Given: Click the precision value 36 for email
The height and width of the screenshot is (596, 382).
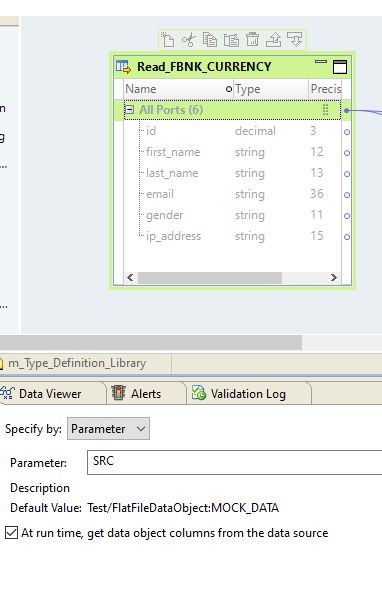Looking at the screenshot, I should tap(317, 194).
